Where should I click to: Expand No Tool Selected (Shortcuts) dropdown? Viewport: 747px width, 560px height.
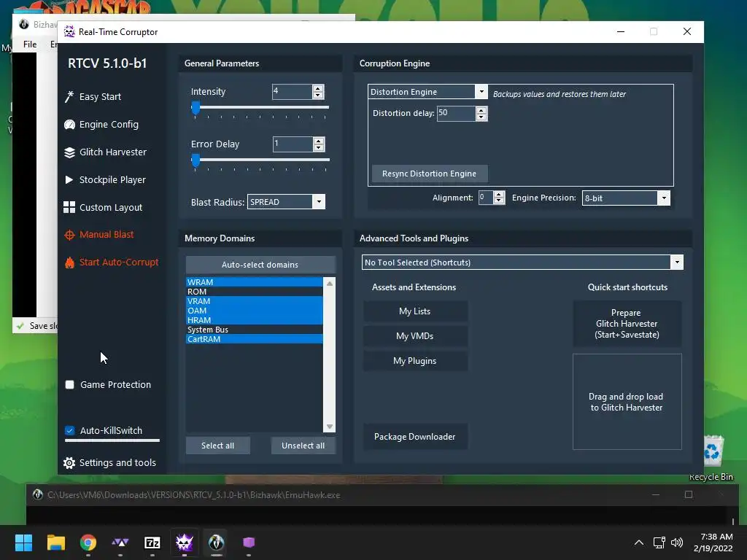tap(676, 262)
